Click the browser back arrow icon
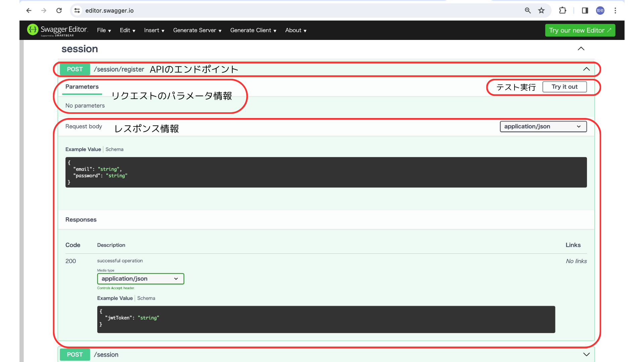644x362 pixels. coord(29,10)
